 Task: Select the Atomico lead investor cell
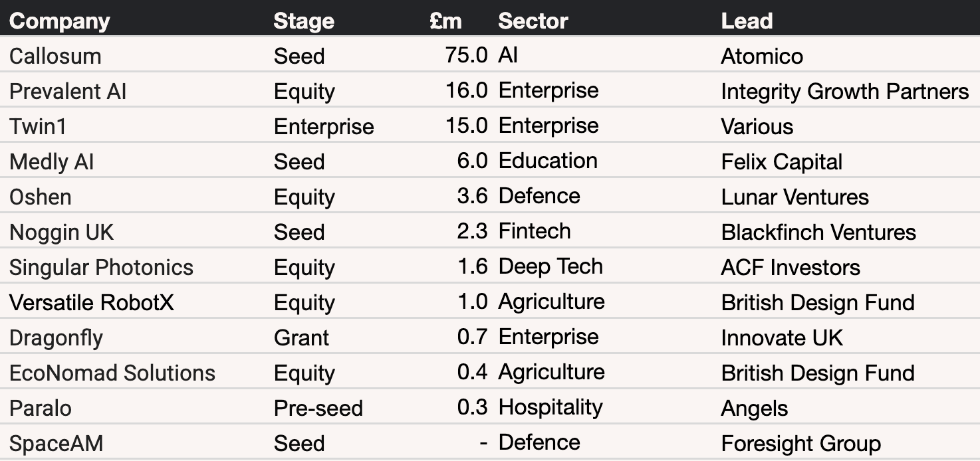tap(762, 56)
